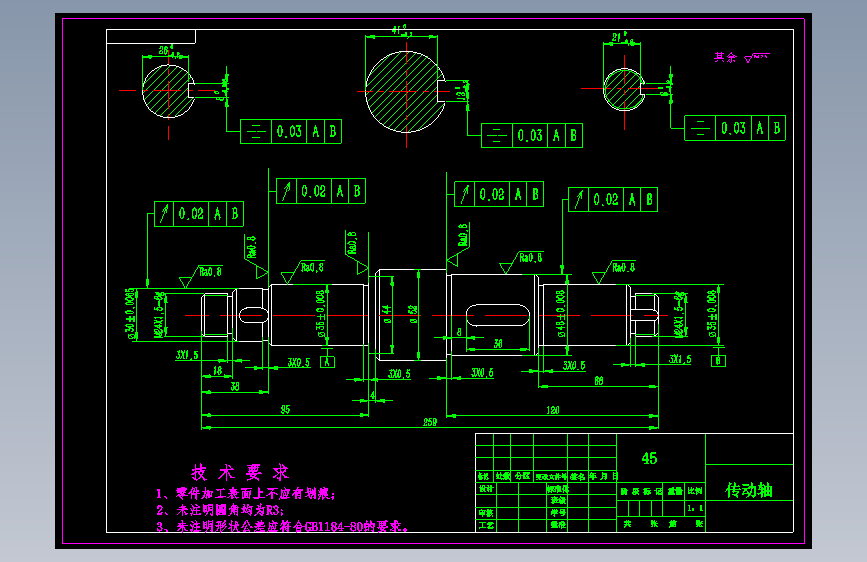The width and height of the screenshot is (867, 562).
Task: Select datum label 'B' box under right journal
Action: click(718, 361)
